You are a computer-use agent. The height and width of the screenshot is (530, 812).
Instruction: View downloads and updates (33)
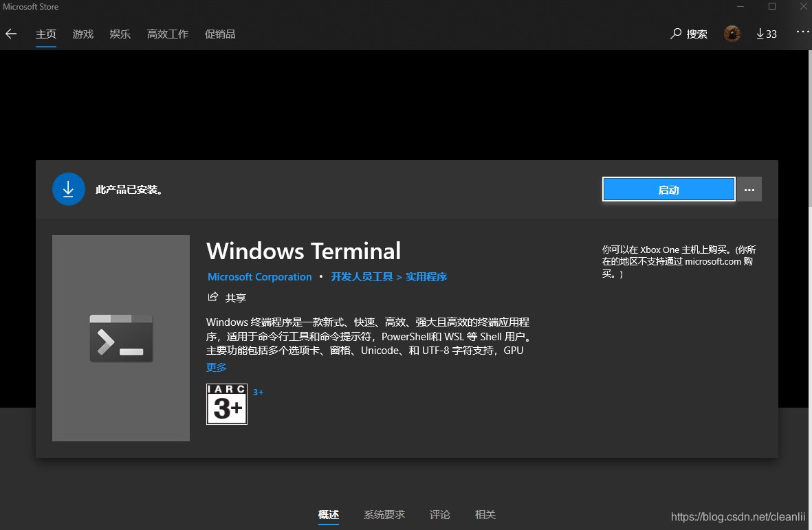[767, 34]
